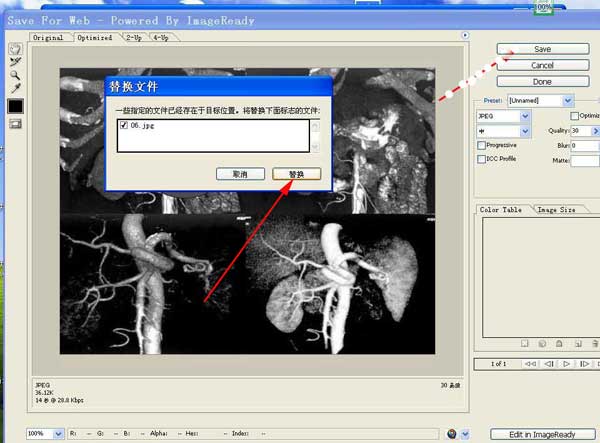Click Edit in ImageReady button
The width and height of the screenshot is (600, 443).
point(543,435)
